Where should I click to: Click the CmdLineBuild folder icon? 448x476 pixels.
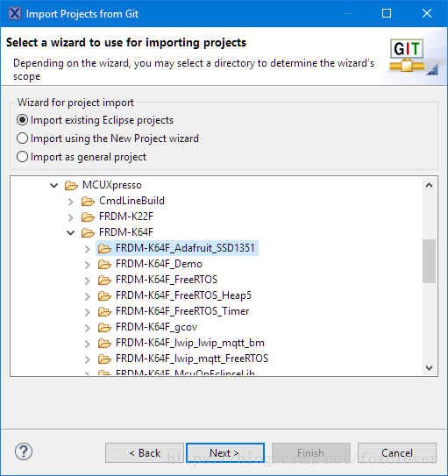88,201
